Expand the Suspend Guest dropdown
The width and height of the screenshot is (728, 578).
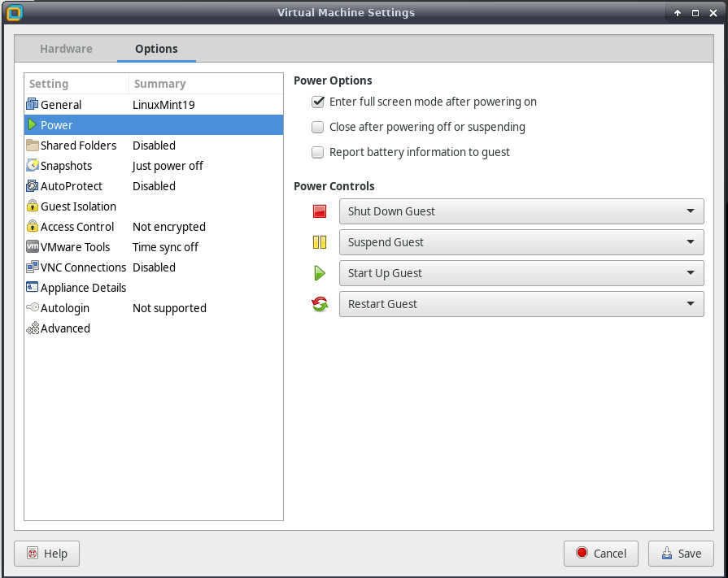(x=521, y=242)
